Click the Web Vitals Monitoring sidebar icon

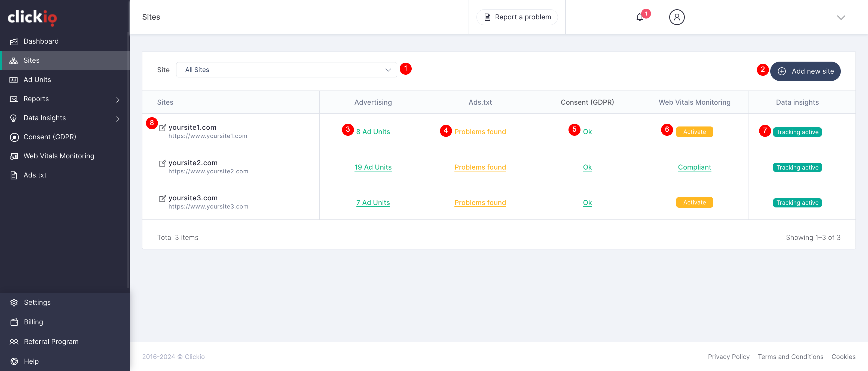(14, 156)
